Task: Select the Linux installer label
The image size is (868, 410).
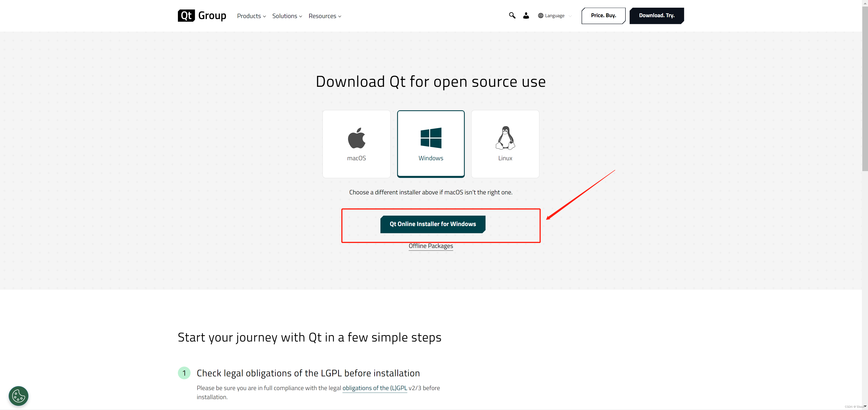Action: [x=505, y=158]
